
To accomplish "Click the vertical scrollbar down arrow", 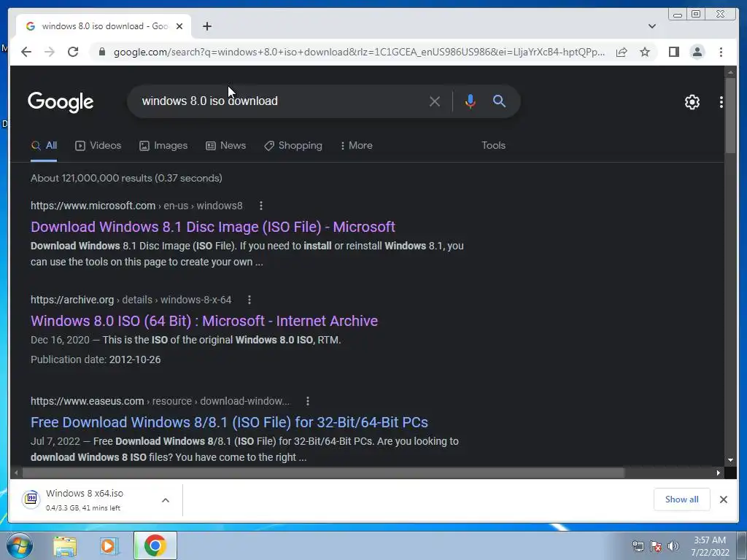I will tap(730, 461).
